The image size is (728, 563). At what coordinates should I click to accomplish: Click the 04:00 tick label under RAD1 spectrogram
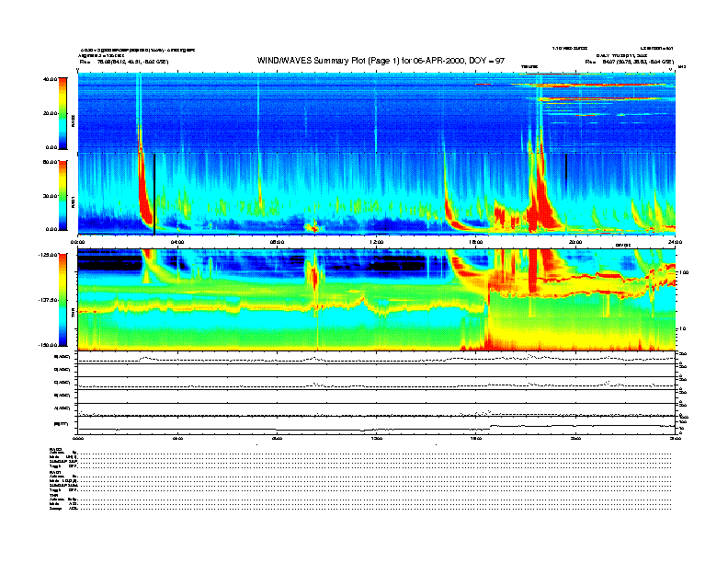(177, 242)
